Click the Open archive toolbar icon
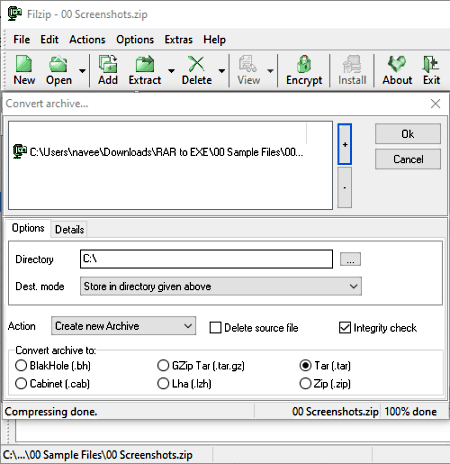Screen dimensions: 450x464 click(x=59, y=70)
